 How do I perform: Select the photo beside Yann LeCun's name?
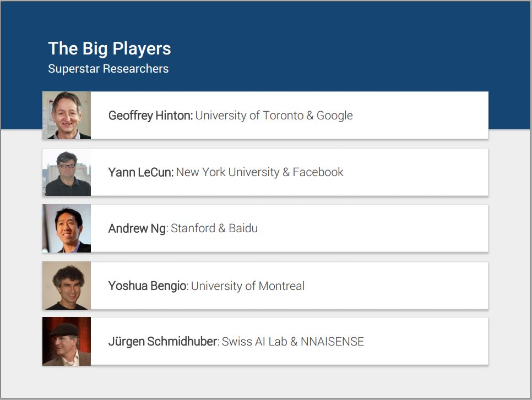pos(67,172)
